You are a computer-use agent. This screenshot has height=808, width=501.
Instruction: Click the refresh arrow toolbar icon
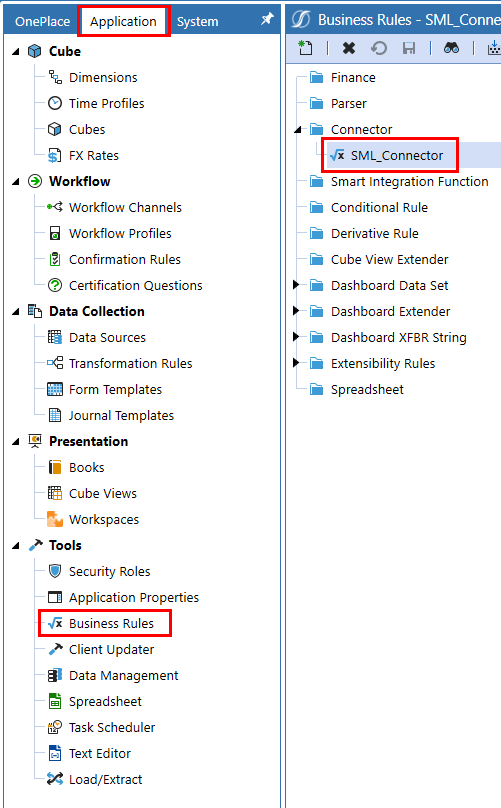(x=379, y=48)
